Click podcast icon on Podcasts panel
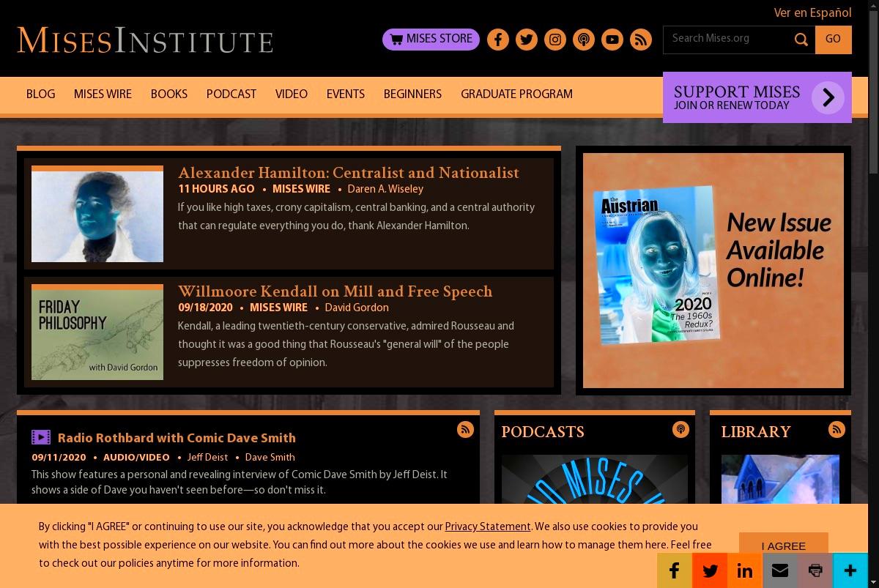Image resolution: width=879 pixels, height=588 pixels. coord(680,430)
